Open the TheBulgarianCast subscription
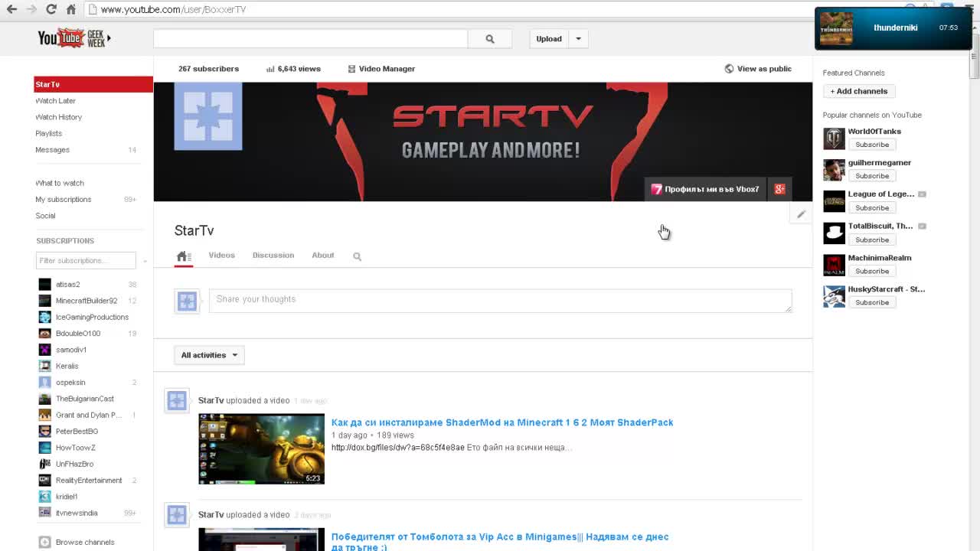980x551 pixels. pyautogui.click(x=85, y=399)
